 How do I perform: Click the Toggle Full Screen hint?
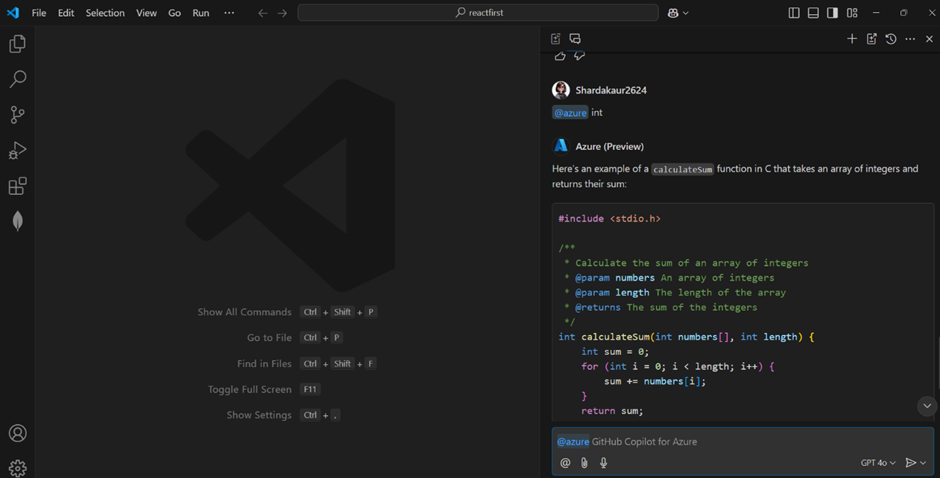249,389
